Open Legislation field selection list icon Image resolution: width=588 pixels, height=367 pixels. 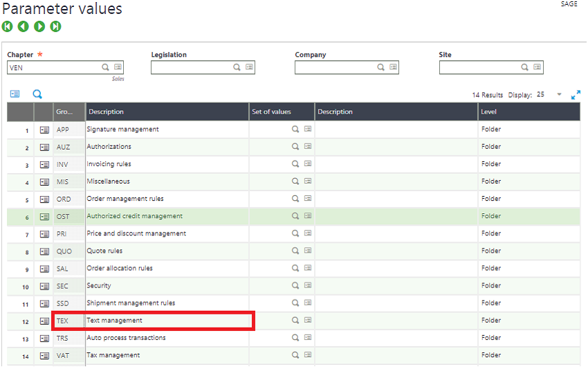[249, 67]
